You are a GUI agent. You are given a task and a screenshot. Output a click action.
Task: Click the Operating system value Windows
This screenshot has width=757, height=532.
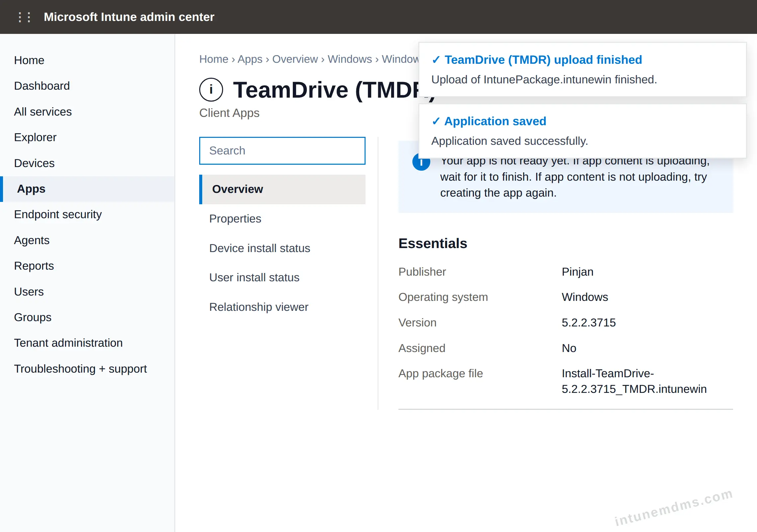coord(585,297)
